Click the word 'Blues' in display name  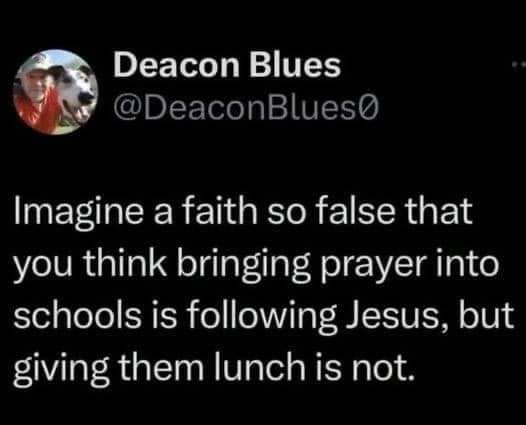pyautogui.click(x=295, y=65)
